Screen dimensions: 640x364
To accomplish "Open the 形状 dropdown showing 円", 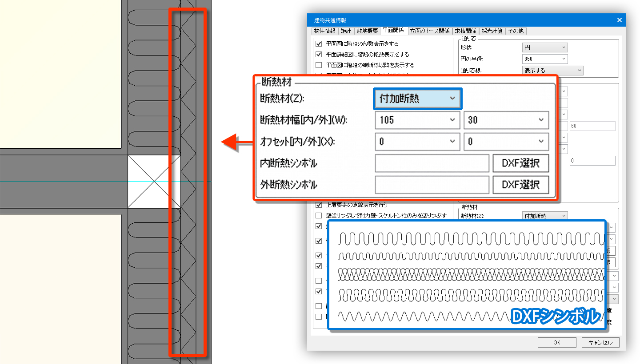I will 545,47.
